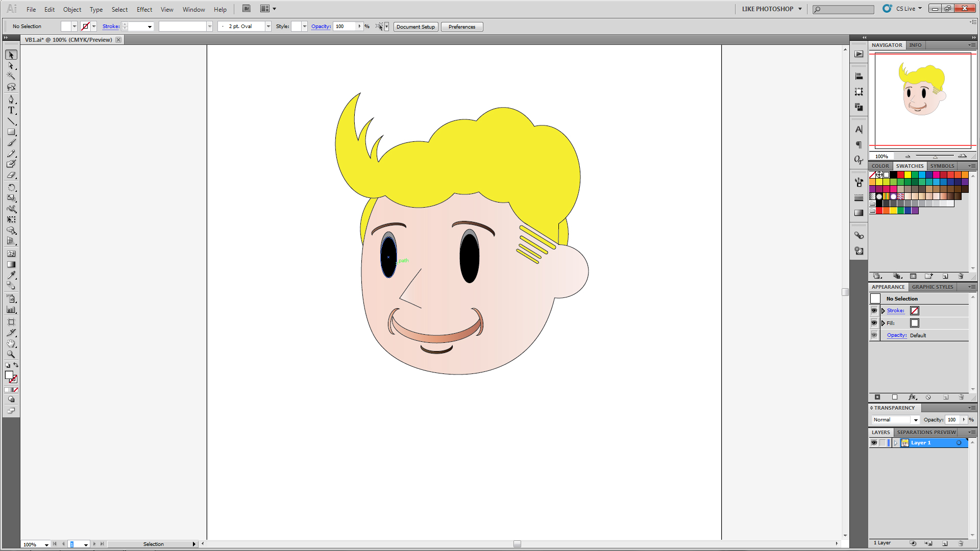Click the Document Setup button
The width and height of the screenshot is (980, 551).
tap(415, 27)
